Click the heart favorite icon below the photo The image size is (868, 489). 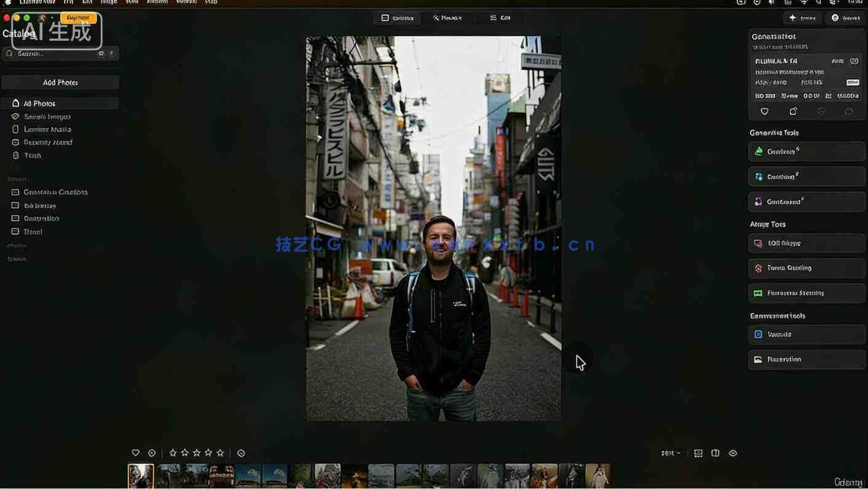tap(136, 453)
